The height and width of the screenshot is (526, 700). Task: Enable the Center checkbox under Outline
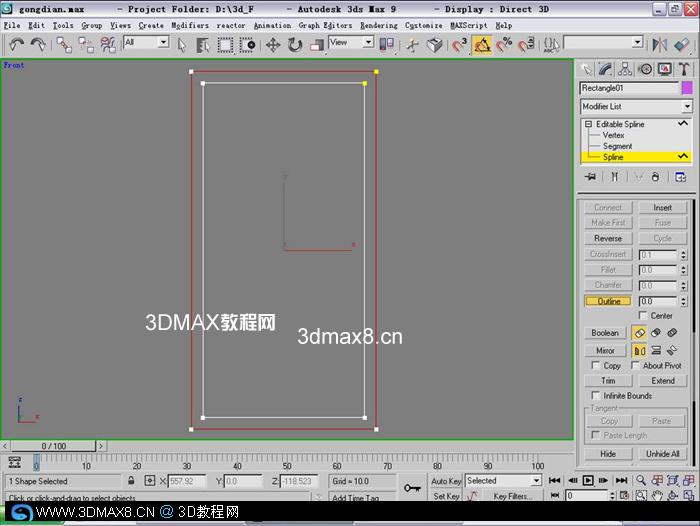point(642,315)
